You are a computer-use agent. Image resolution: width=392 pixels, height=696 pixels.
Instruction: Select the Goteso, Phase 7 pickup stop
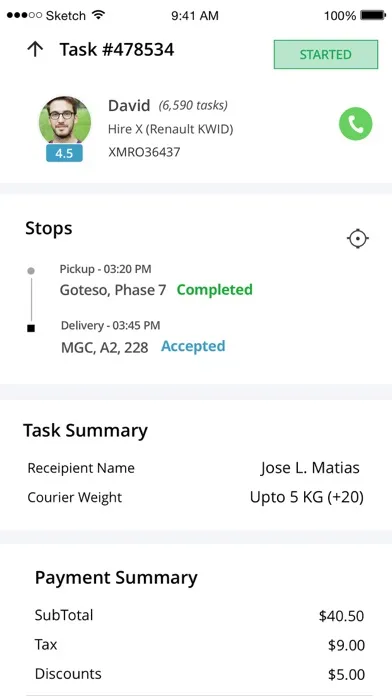[x=113, y=290]
